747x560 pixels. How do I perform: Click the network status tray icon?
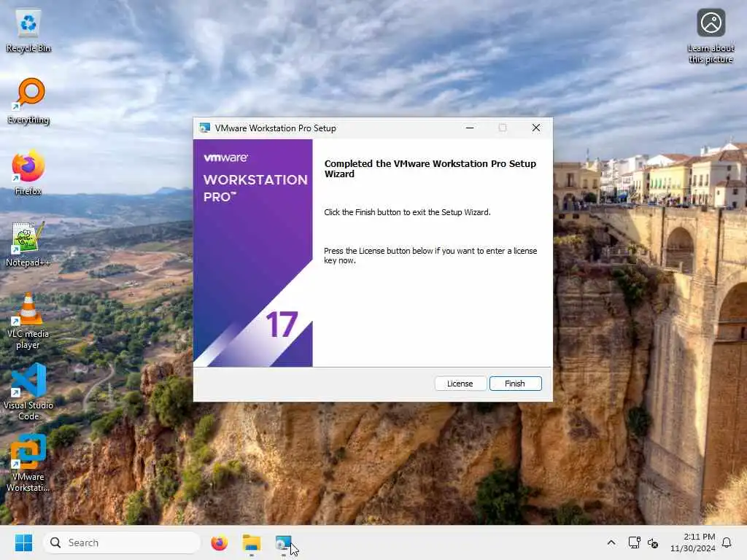[634, 542]
